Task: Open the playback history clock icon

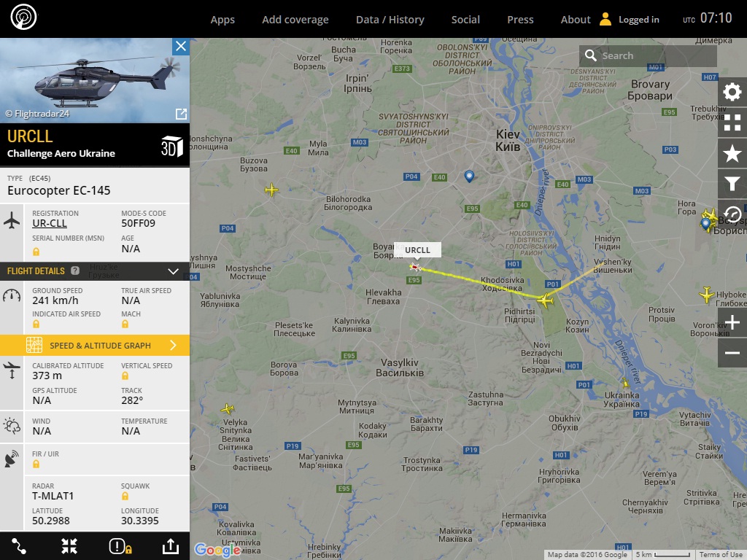Action: (x=732, y=214)
